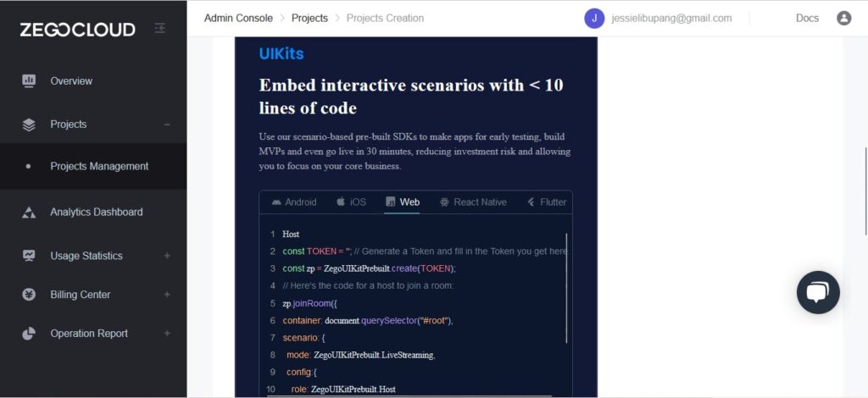Select the React Native tab
The image size is (868, 398).
click(x=473, y=202)
